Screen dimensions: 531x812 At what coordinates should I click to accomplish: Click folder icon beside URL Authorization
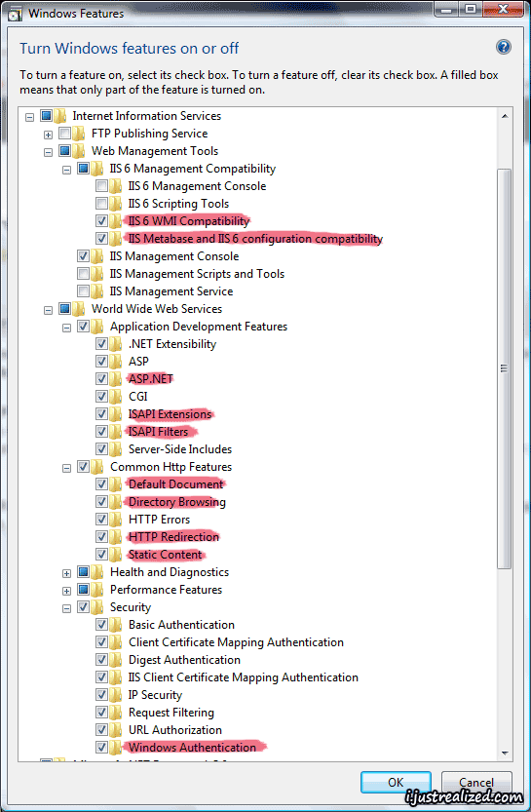pos(116,730)
